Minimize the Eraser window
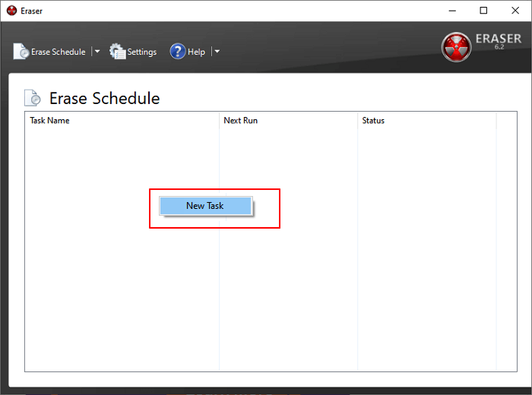Image resolution: width=532 pixels, height=395 pixels. click(x=450, y=11)
